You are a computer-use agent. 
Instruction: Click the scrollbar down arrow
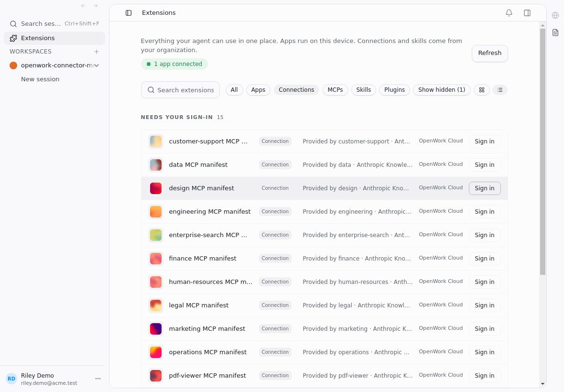[542, 384]
